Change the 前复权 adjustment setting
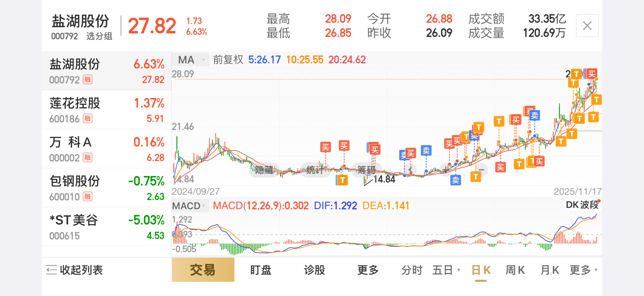 [228, 60]
